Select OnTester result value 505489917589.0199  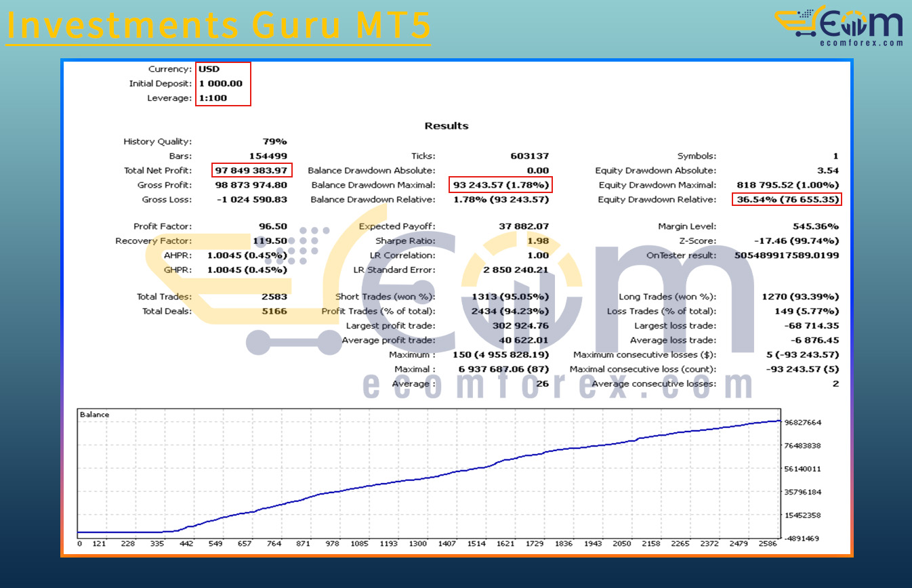click(x=787, y=255)
